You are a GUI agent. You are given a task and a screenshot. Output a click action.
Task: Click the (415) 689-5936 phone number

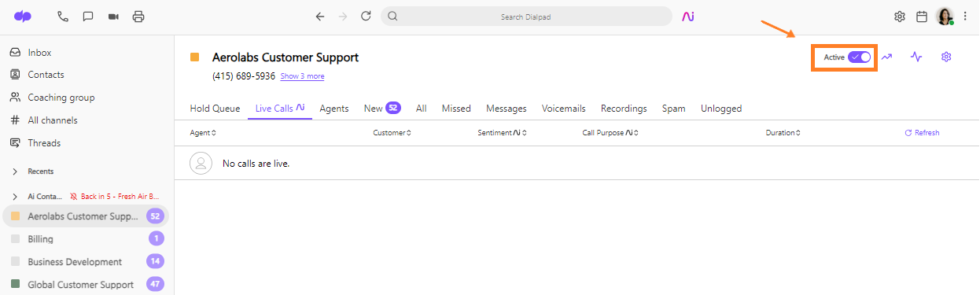tap(244, 76)
